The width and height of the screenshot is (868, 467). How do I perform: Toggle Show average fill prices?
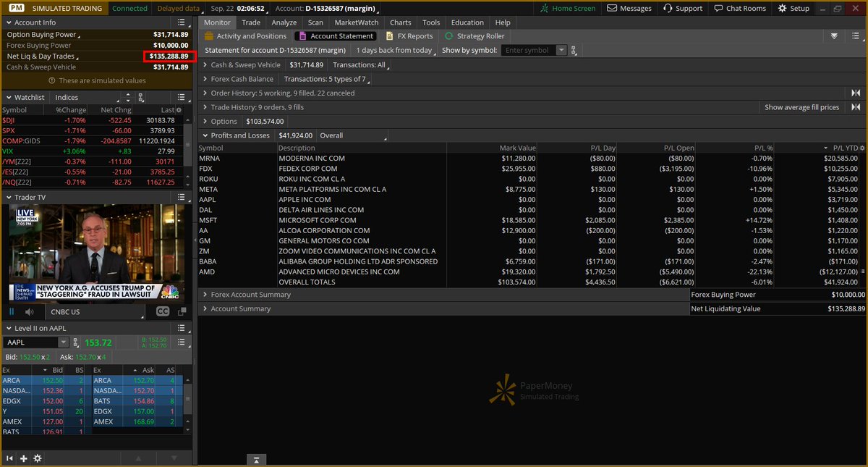pos(801,107)
